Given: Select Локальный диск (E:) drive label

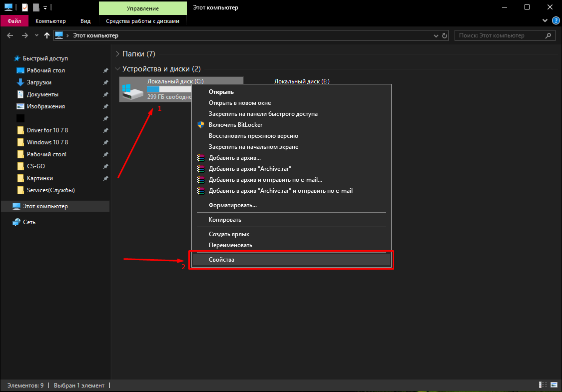Looking at the screenshot, I should pyautogui.click(x=302, y=81).
